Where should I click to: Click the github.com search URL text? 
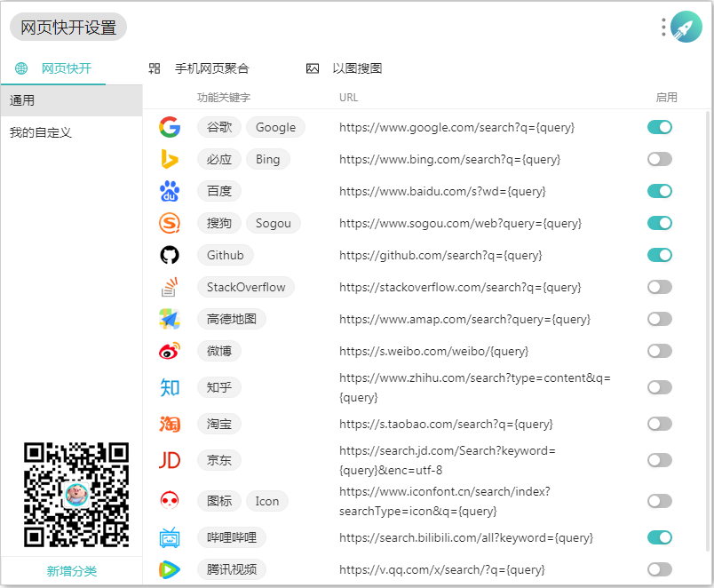[x=440, y=255]
